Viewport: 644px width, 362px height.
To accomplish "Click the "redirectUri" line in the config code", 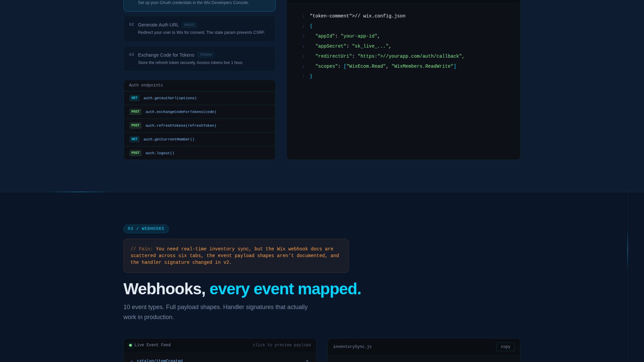I will [390, 56].
